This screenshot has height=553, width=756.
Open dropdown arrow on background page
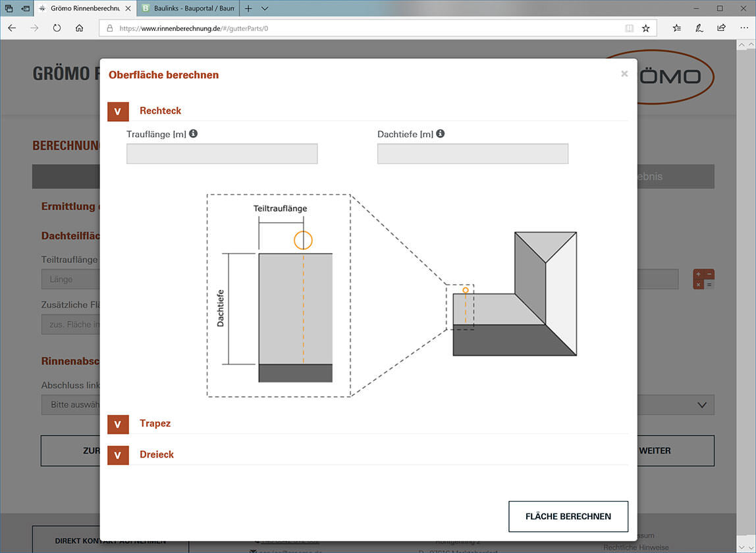coord(701,405)
